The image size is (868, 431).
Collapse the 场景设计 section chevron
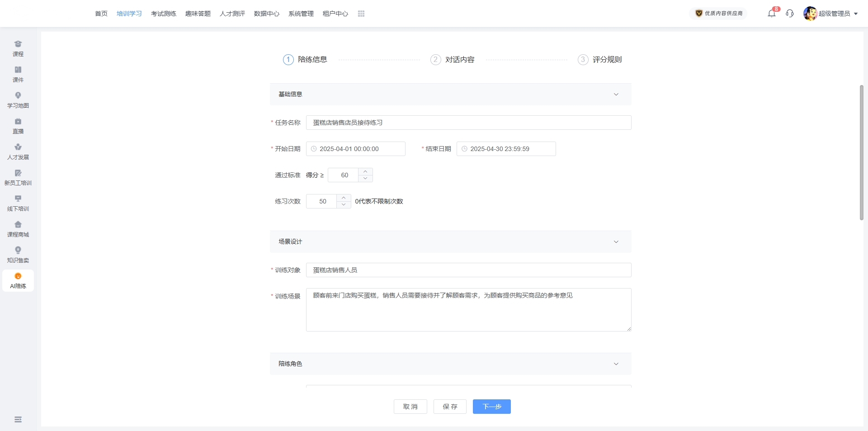point(616,242)
